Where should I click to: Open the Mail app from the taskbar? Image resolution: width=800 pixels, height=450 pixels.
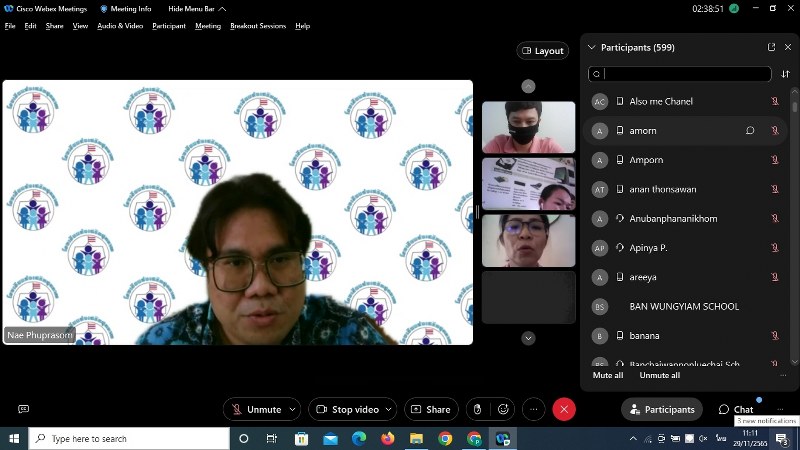(330, 438)
